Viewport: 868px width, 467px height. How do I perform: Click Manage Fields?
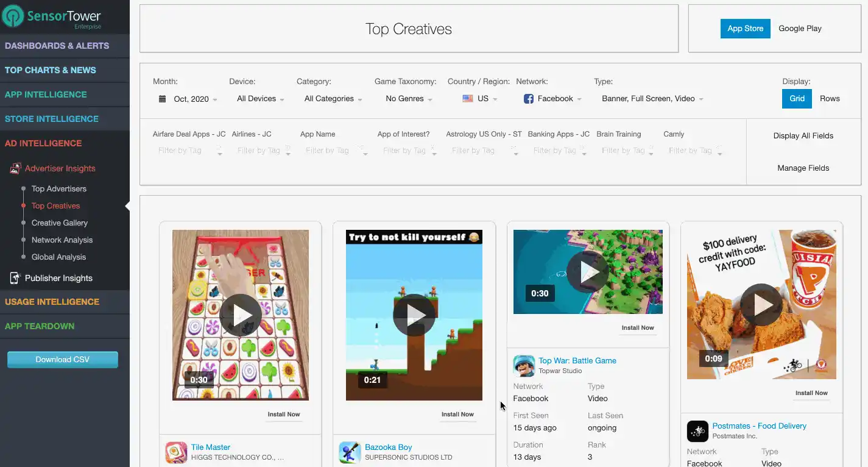[x=803, y=168]
